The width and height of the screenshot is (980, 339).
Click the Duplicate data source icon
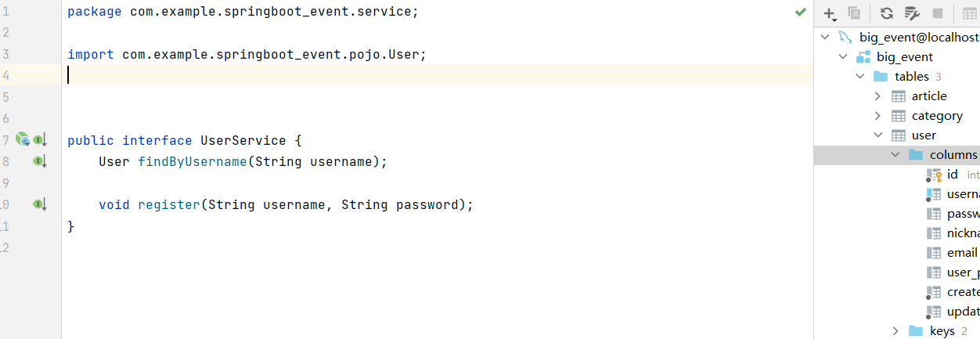pyautogui.click(x=854, y=13)
